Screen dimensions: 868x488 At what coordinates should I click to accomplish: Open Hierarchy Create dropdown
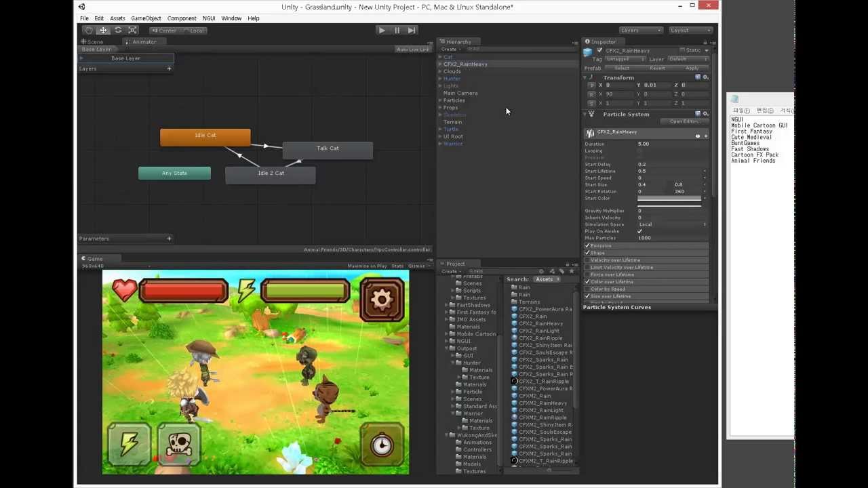click(449, 49)
